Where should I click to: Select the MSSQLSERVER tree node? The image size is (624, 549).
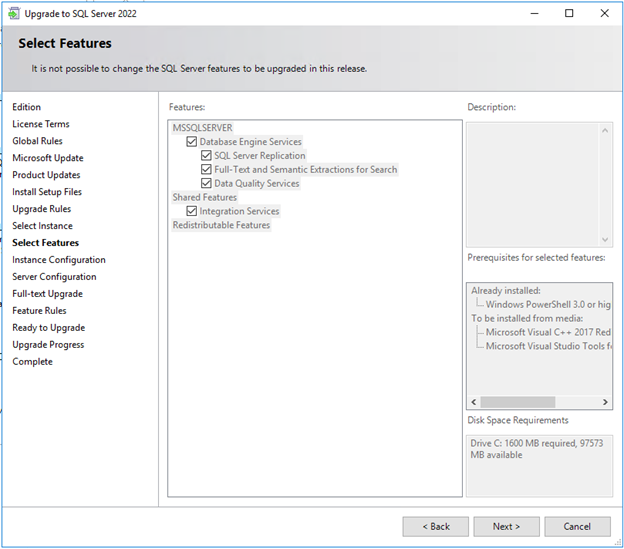203,128
